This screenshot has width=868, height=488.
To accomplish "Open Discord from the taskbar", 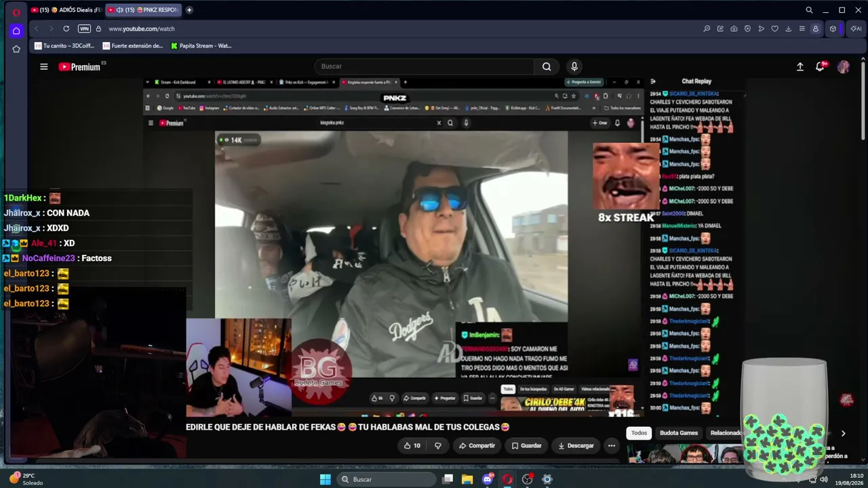I will tap(488, 479).
